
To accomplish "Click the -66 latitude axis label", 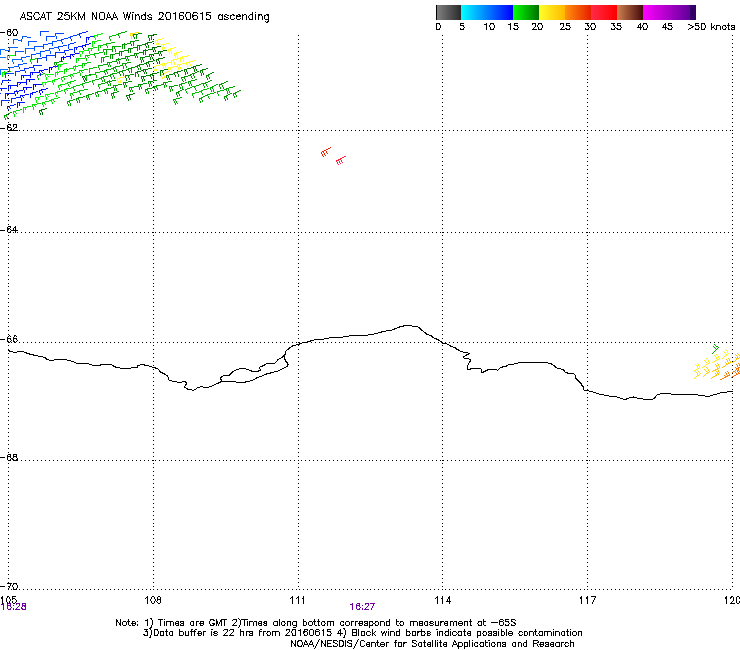I will click(9, 339).
